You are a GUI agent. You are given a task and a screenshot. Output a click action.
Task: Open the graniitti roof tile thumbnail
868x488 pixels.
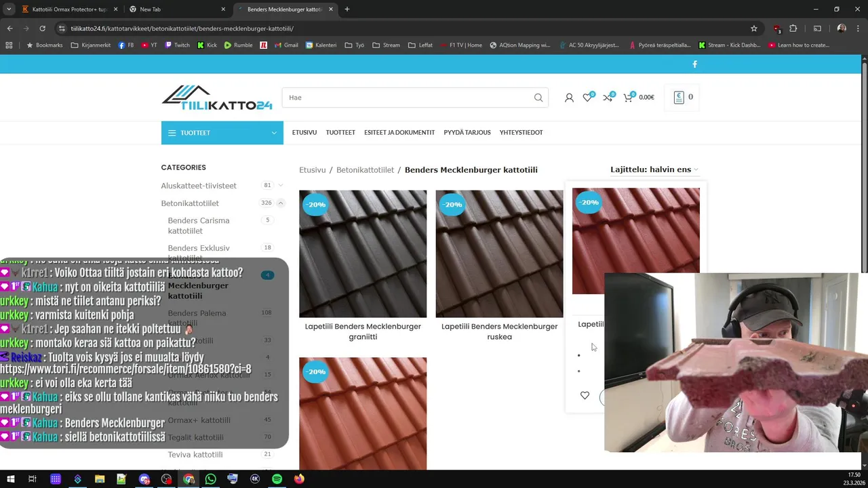pyautogui.click(x=363, y=253)
